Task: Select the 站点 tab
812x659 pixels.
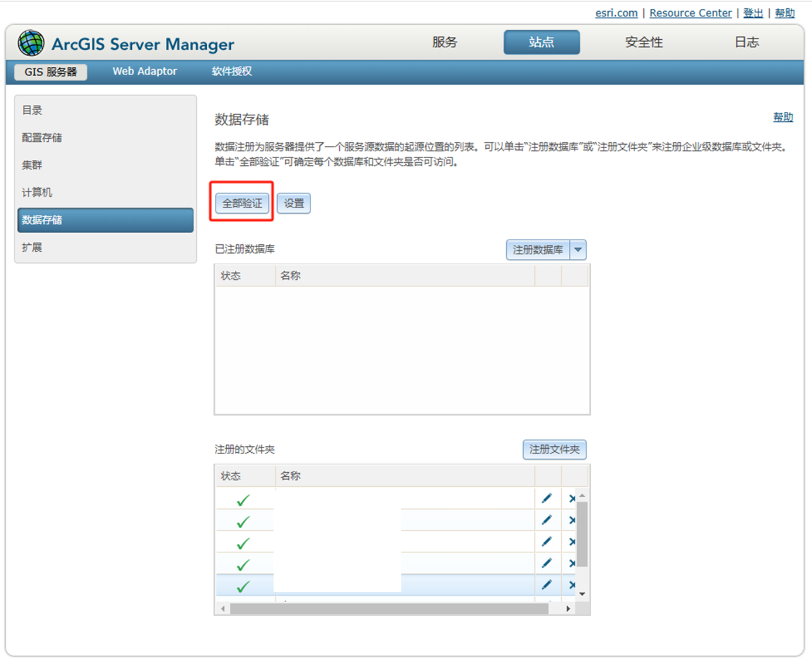Action: (541, 42)
